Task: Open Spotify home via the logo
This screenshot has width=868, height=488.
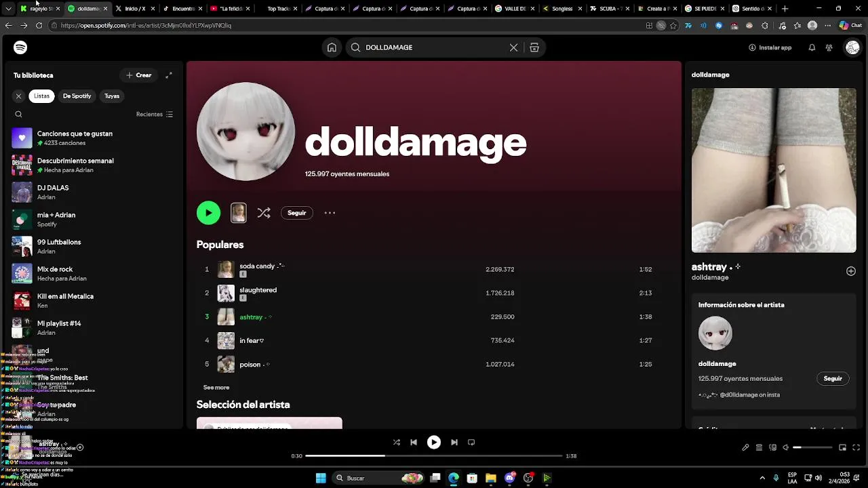Action: point(20,47)
